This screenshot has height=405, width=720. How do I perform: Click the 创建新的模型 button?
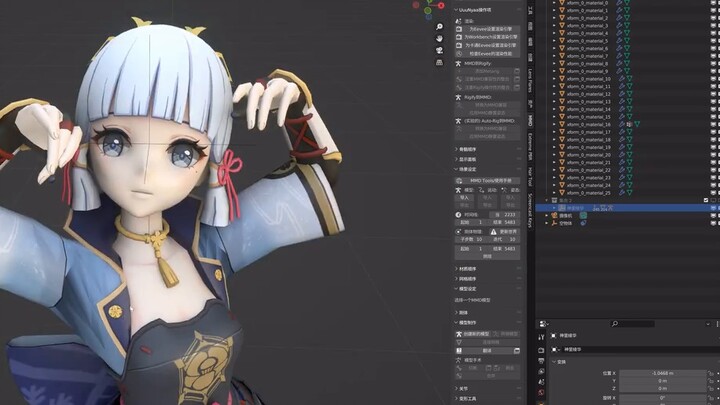pos(472,334)
